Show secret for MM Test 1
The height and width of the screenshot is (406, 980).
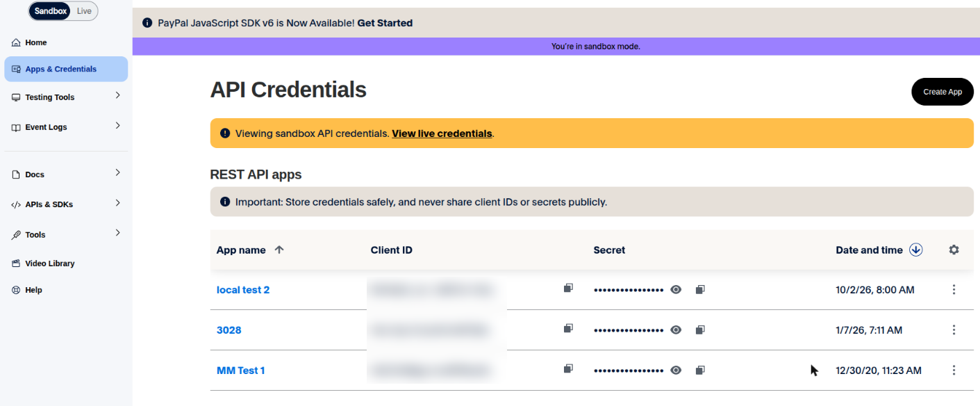[x=676, y=371]
